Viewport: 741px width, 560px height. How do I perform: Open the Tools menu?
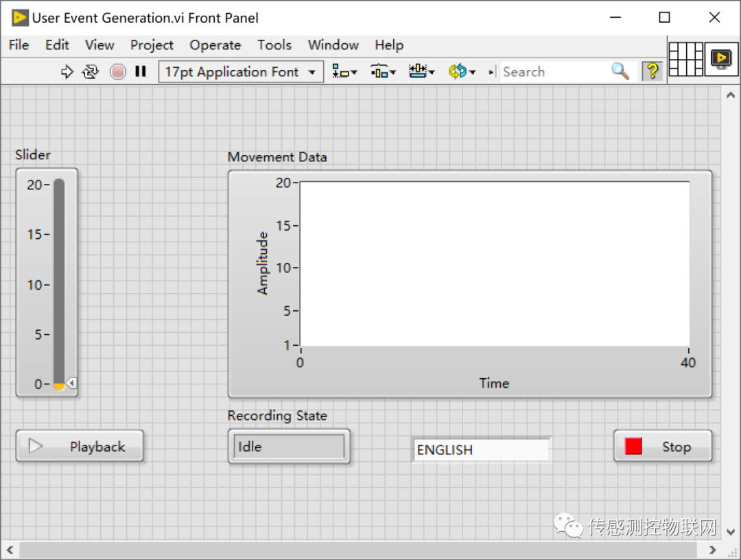point(274,45)
